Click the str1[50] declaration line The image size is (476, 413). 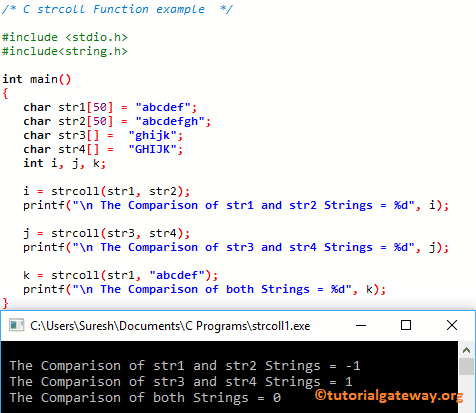click(110, 107)
